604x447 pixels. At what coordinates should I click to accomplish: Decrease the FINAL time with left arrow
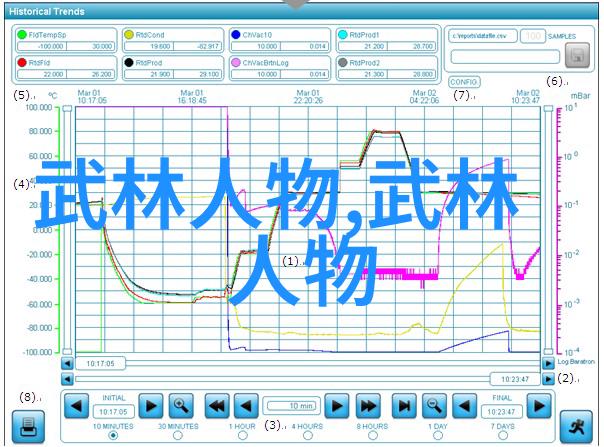point(464,406)
